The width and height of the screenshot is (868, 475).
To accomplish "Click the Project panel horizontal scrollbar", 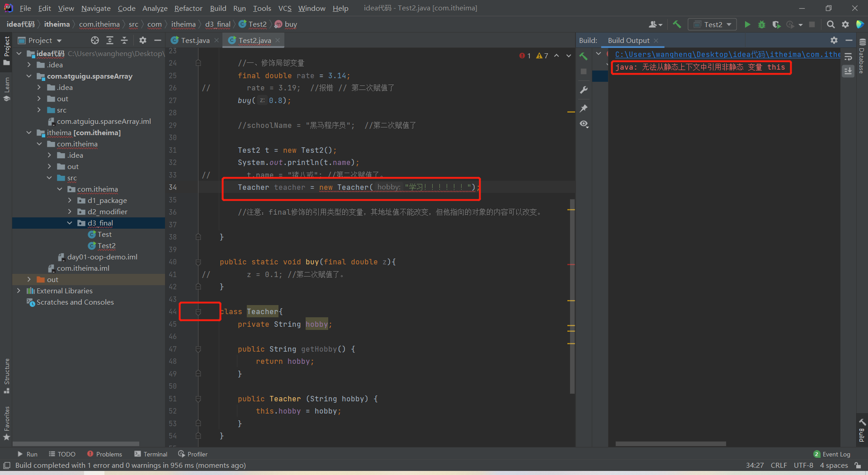I will click(x=76, y=444).
